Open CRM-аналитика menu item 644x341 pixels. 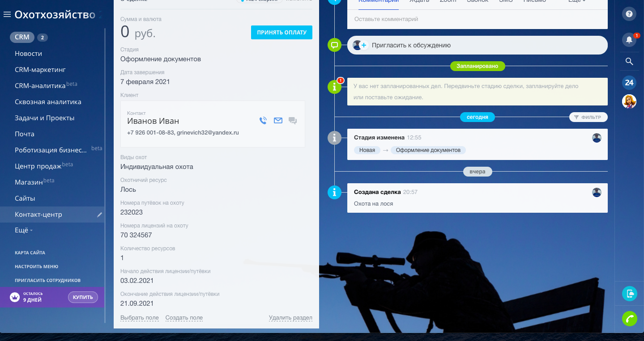pos(40,86)
